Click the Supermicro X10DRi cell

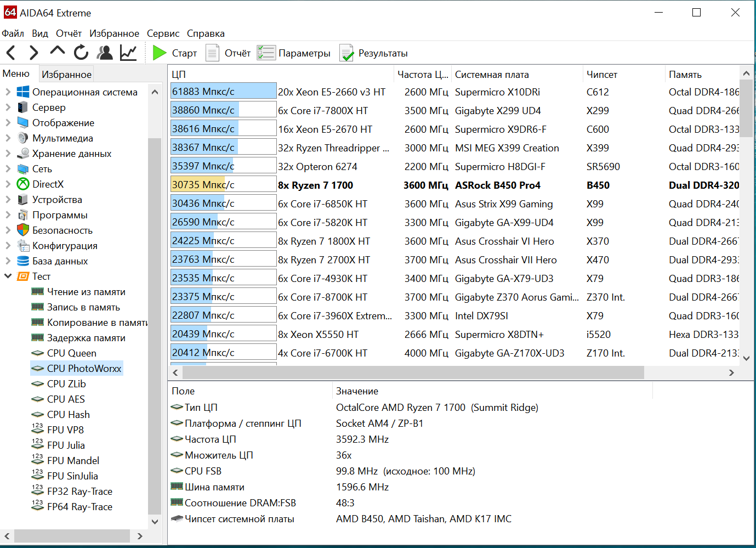pyautogui.click(x=497, y=92)
